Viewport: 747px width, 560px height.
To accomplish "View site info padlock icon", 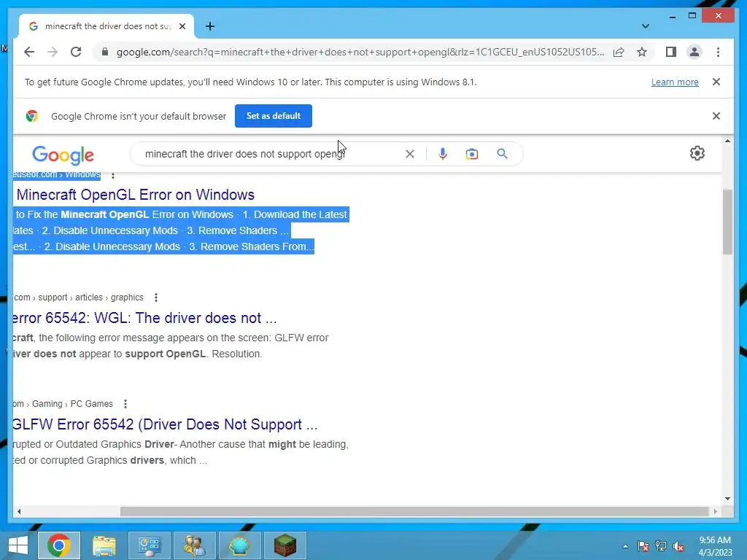I will [105, 52].
